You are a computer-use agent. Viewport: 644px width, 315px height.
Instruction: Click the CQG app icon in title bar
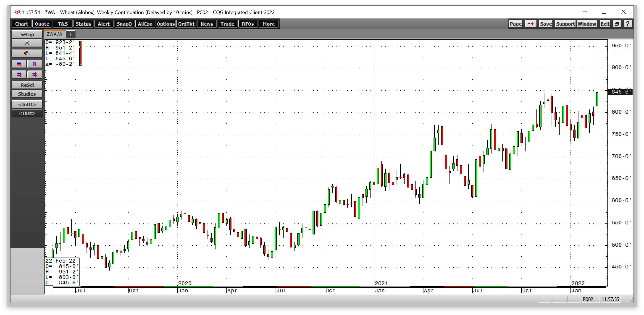click(x=17, y=12)
